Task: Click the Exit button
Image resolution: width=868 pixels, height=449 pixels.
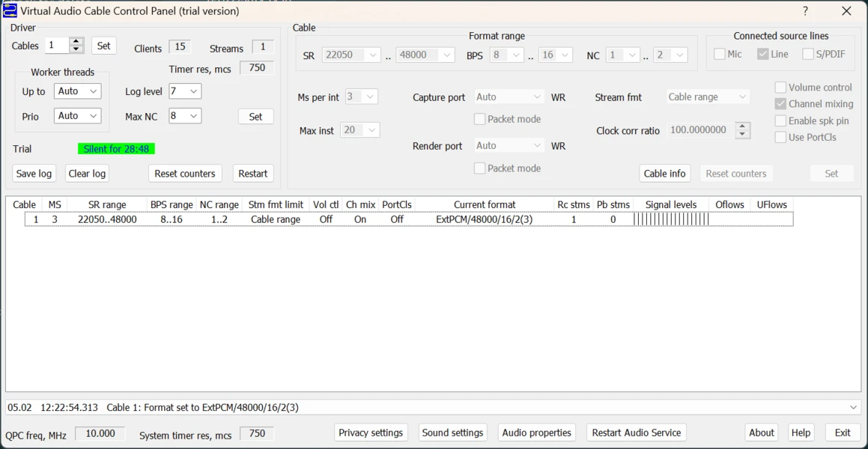Action: point(843,433)
